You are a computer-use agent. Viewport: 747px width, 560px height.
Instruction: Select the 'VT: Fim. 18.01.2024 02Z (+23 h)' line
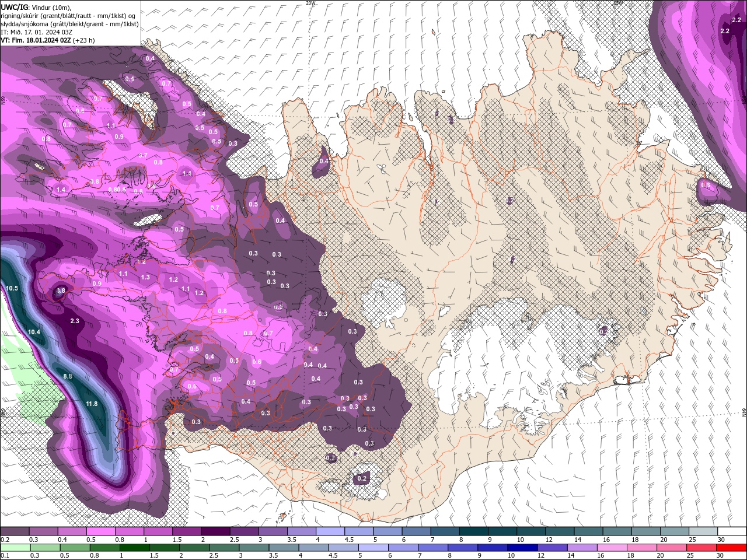tap(48, 40)
